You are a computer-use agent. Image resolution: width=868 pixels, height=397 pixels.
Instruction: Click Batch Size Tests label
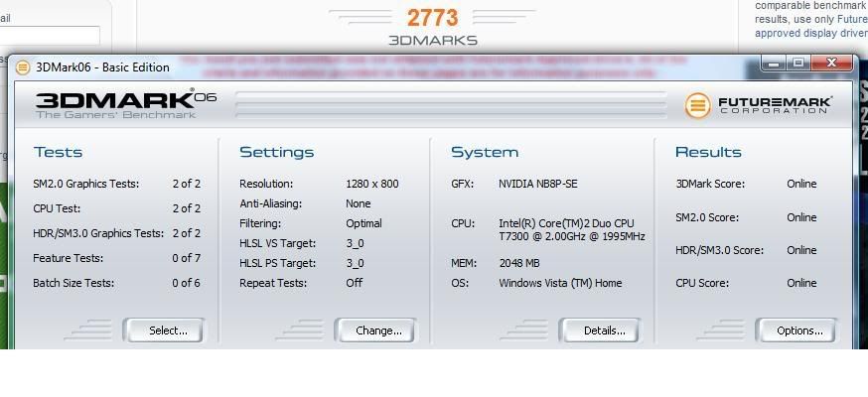(x=73, y=283)
